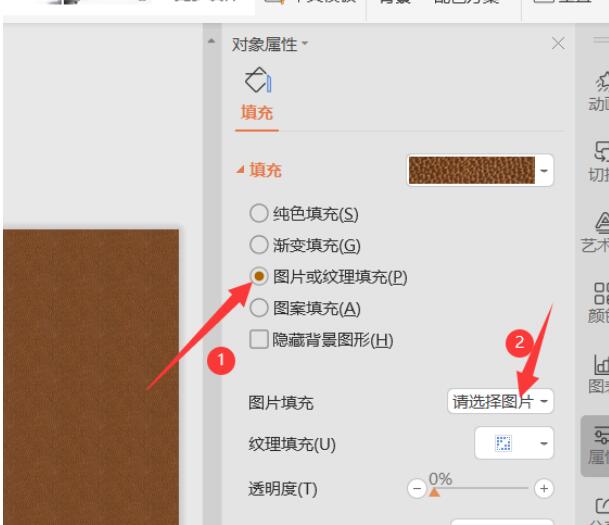Switch to the 填充 tab

click(x=257, y=113)
